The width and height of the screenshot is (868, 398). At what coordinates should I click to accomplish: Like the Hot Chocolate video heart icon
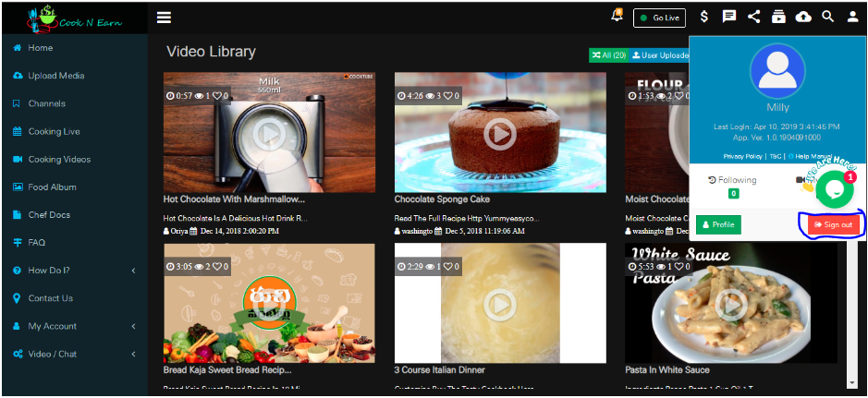[217, 96]
